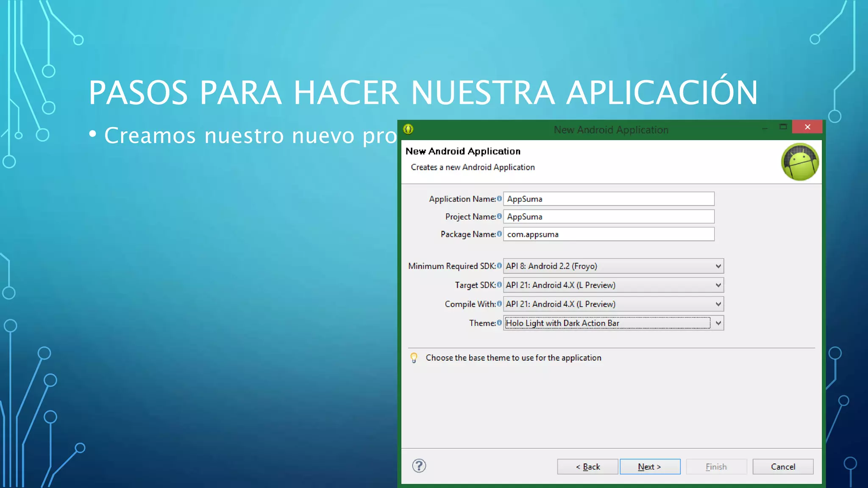The height and width of the screenshot is (488, 868).
Task: Click the Android robot logo in the dialog header
Action: (x=800, y=162)
